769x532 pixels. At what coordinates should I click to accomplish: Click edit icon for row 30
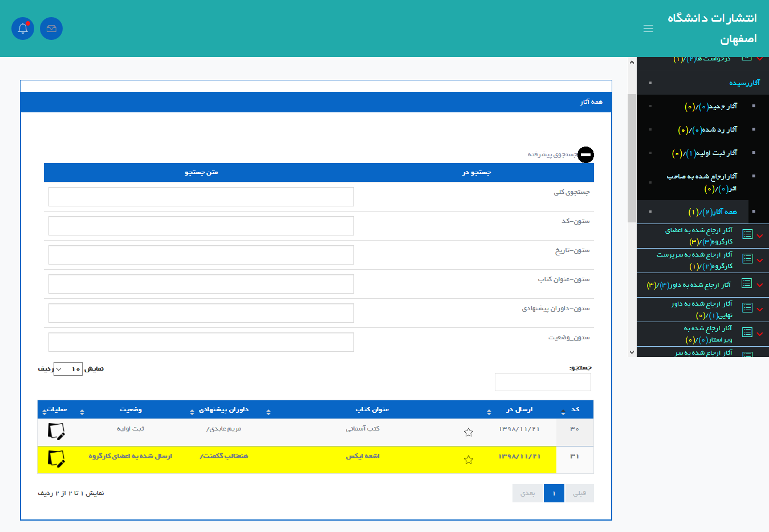tap(56, 432)
